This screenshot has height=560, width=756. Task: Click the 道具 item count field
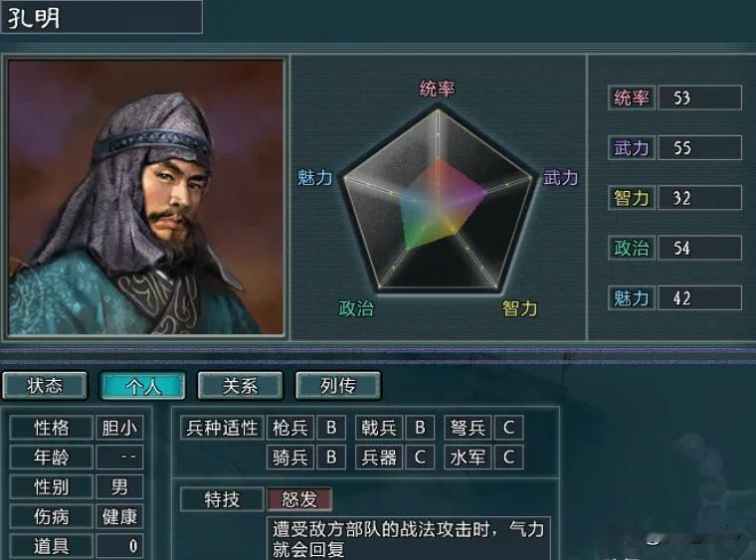coord(119,546)
